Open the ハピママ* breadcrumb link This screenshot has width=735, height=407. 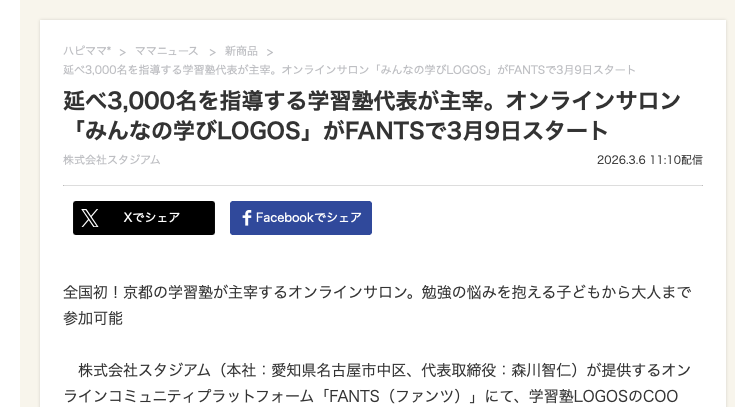87,50
